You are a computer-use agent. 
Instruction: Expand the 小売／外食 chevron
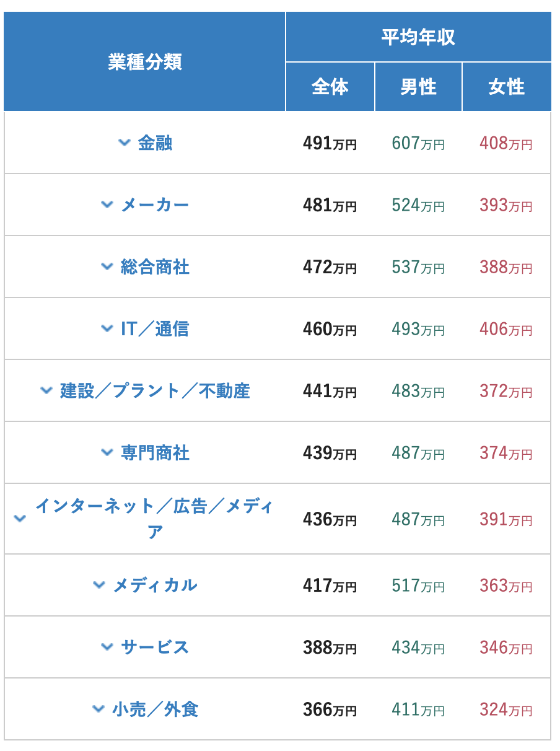point(98,708)
